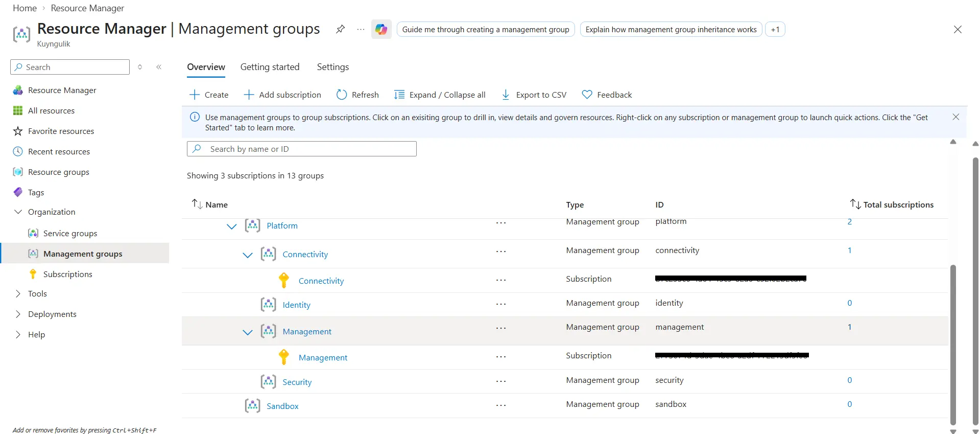This screenshot has height=434, width=980.
Task: Expand the Tools section
Action: coord(18,293)
